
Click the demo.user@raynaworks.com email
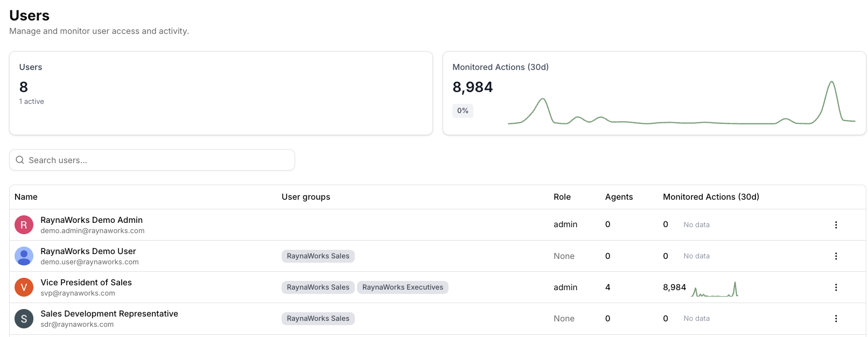[89, 262]
